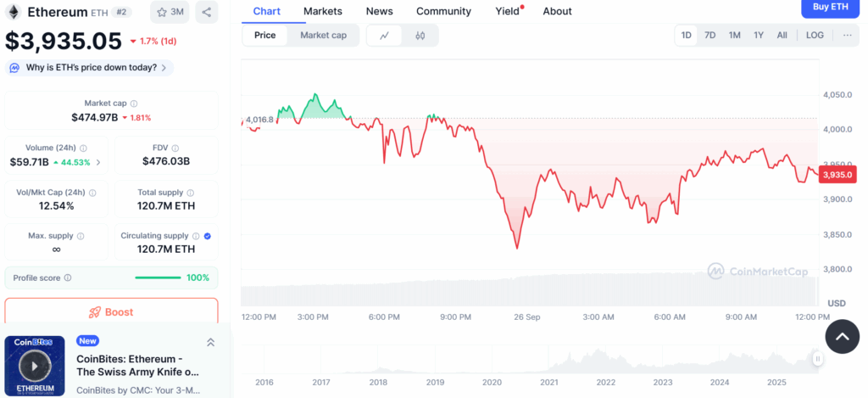
Task: Switch to line chart view icon
Action: tap(385, 36)
